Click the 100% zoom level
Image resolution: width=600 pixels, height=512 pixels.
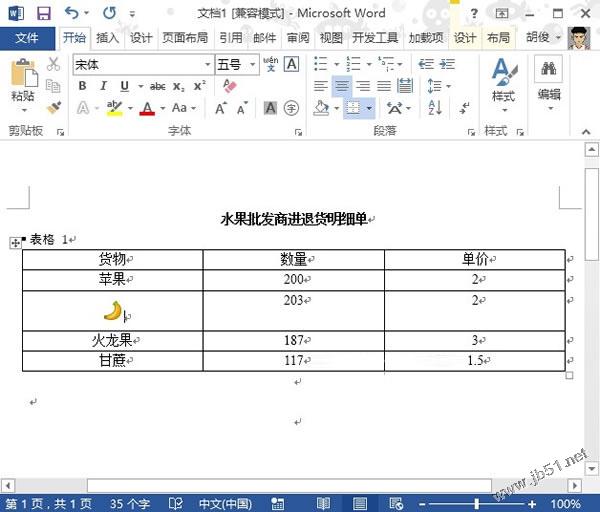point(566,504)
